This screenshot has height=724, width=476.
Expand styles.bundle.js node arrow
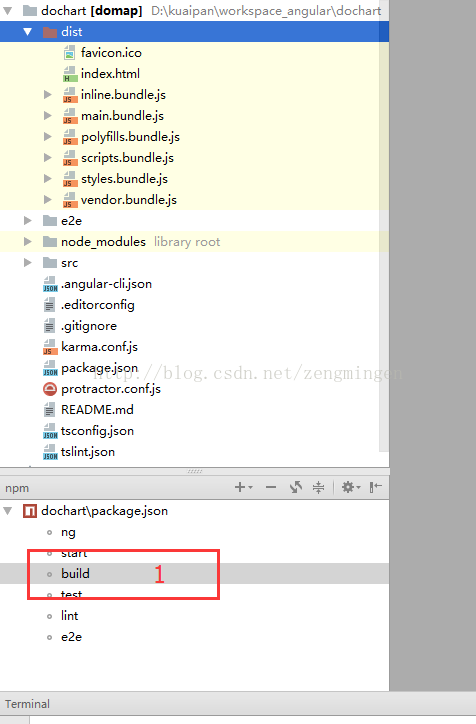pos(48,179)
